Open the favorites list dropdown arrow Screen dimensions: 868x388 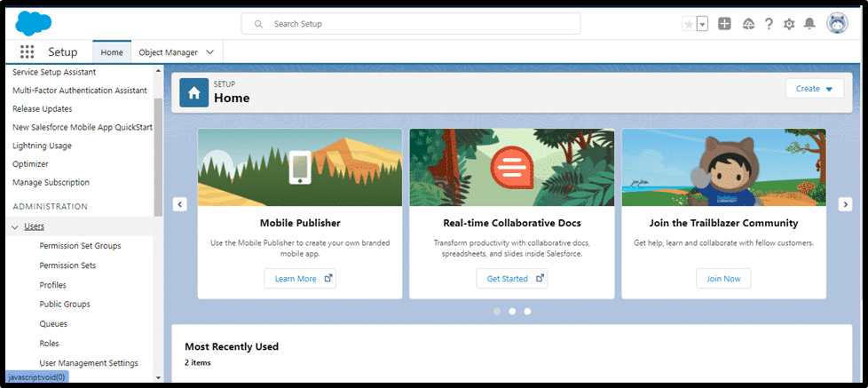[x=702, y=24]
